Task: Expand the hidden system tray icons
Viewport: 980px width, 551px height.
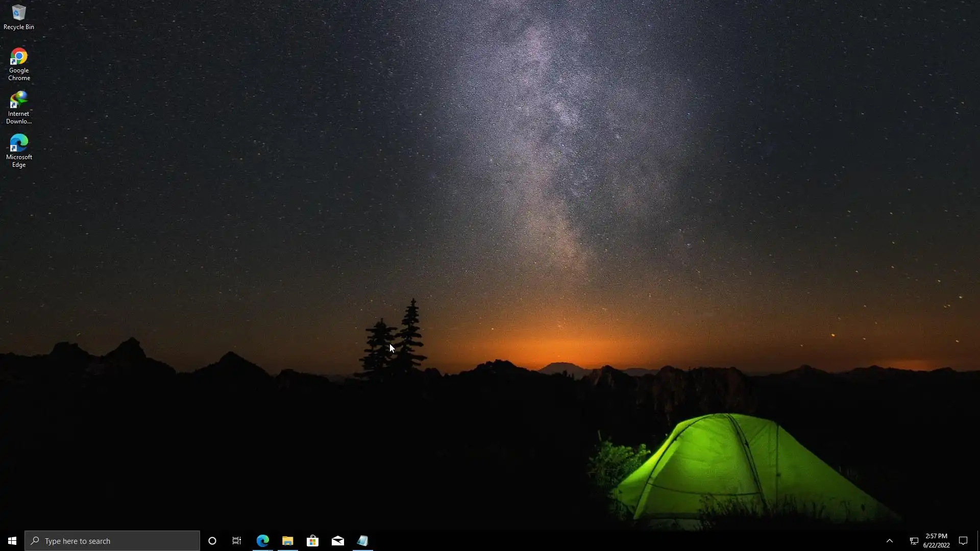Action: pos(890,541)
